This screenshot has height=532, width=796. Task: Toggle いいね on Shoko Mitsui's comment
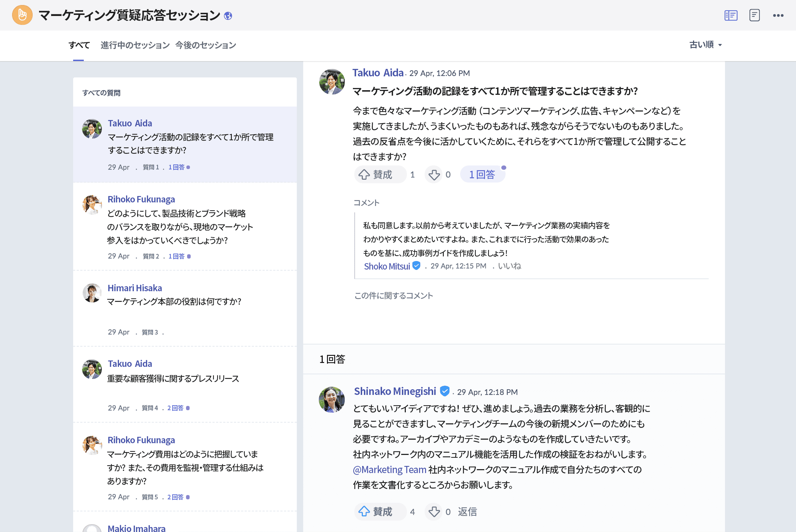pos(510,266)
